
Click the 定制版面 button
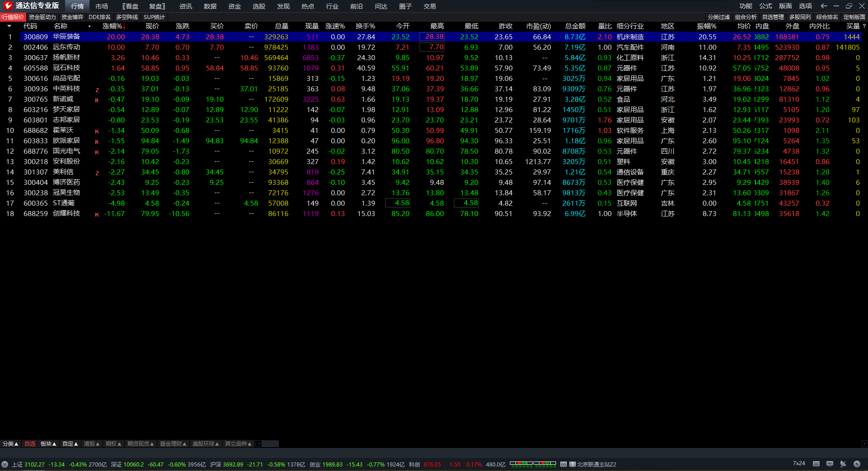click(x=854, y=17)
